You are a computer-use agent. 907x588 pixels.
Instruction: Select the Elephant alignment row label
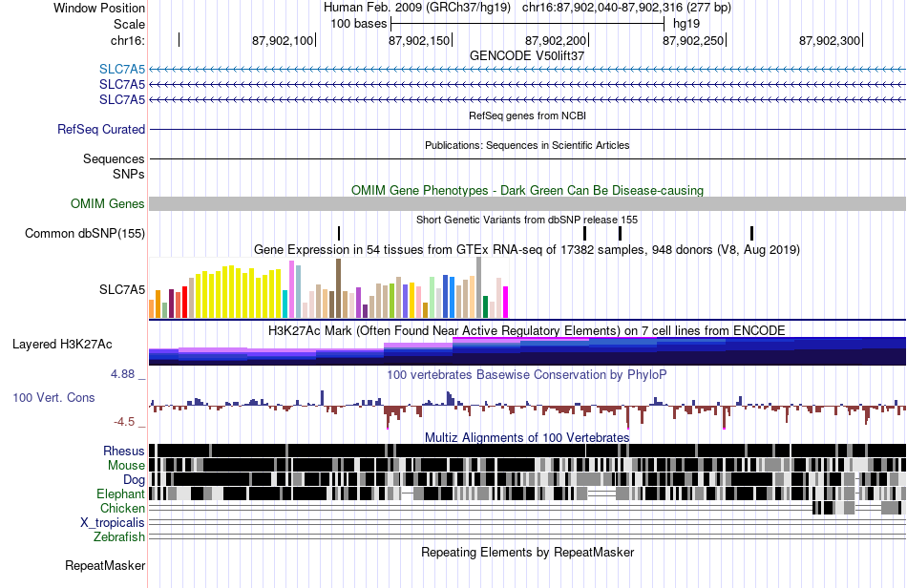(x=120, y=493)
